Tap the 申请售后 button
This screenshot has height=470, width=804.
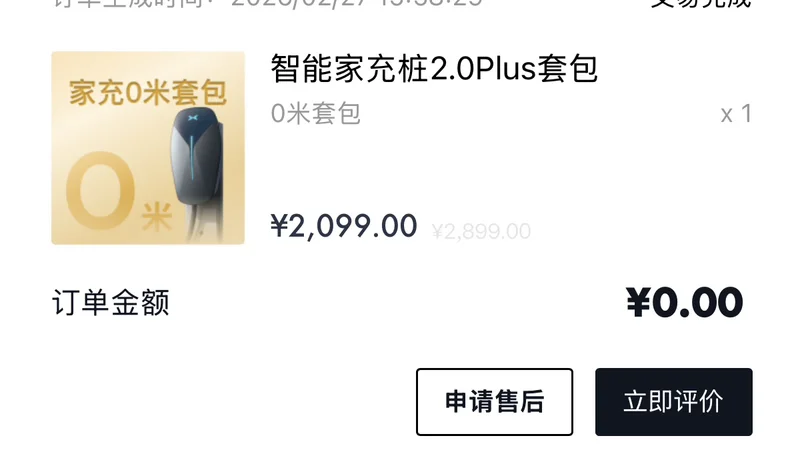[x=494, y=402]
